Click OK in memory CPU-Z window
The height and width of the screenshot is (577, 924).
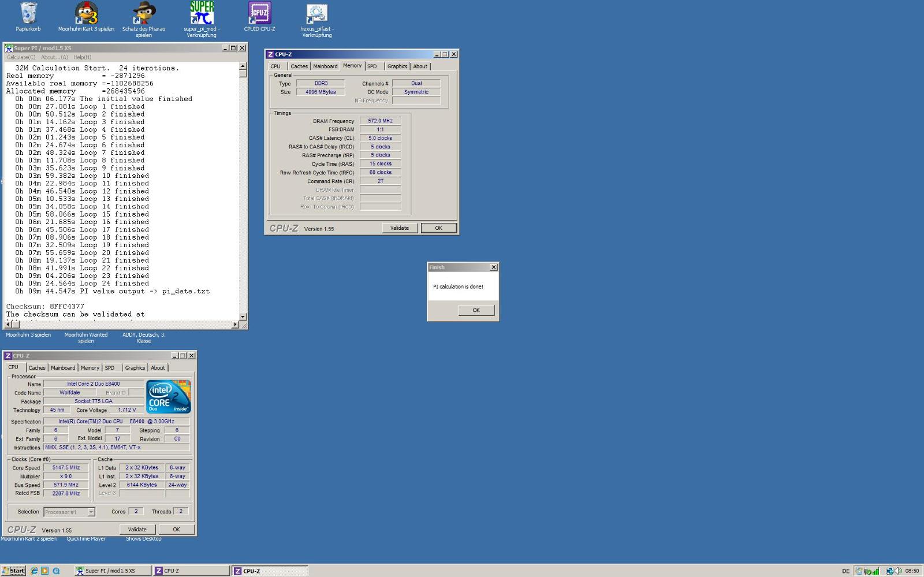click(438, 228)
